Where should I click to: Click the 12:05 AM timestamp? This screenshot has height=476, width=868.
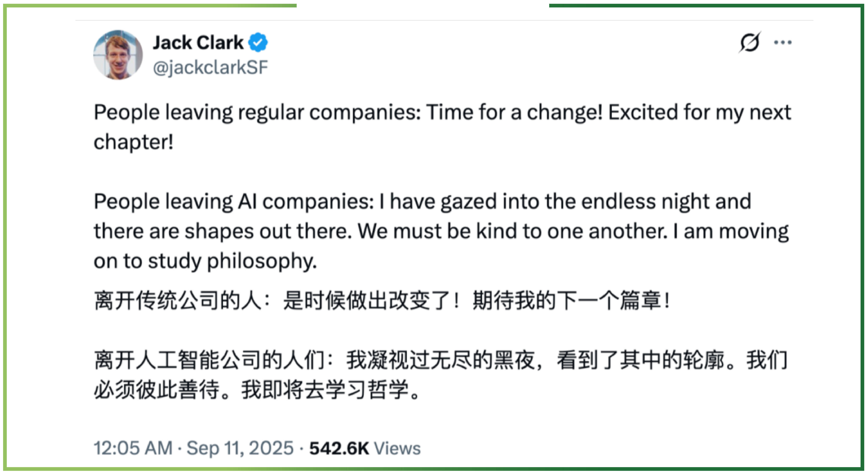[x=133, y=448]
